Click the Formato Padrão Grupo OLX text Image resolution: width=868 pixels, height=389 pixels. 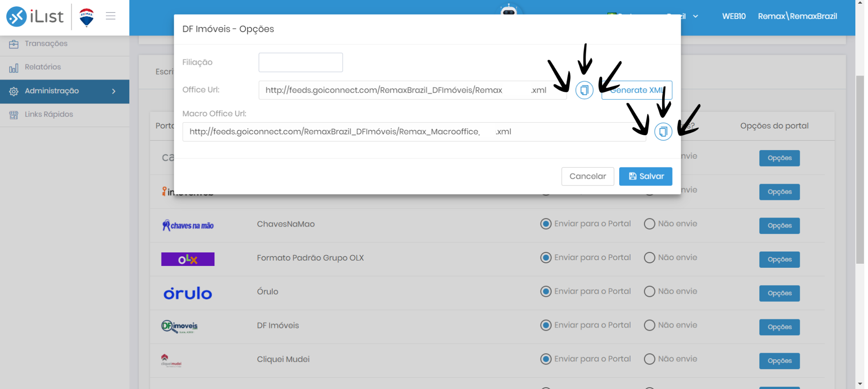pyautogui.click(x=310, y=258)
